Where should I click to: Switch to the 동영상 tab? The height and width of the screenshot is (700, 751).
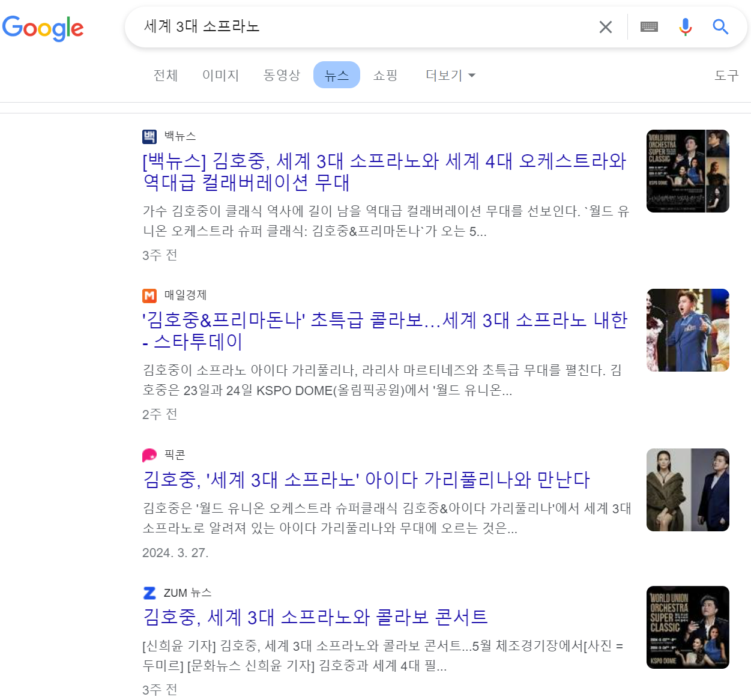click(282, 75)
